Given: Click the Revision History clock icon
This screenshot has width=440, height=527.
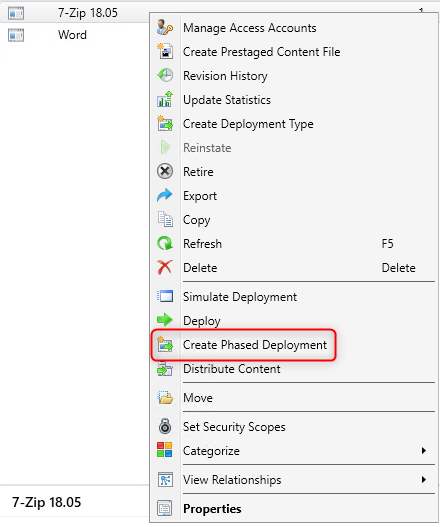Looking at the screenshot, I should 165,76.
